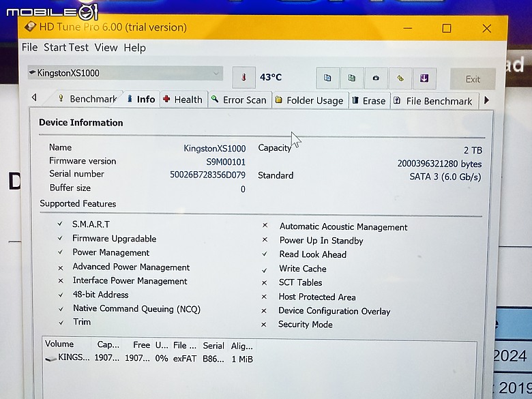The width and height of the screenshot is (532, 399).
Task: Click the Security Mode feature entry
Action: coord(306,325)
